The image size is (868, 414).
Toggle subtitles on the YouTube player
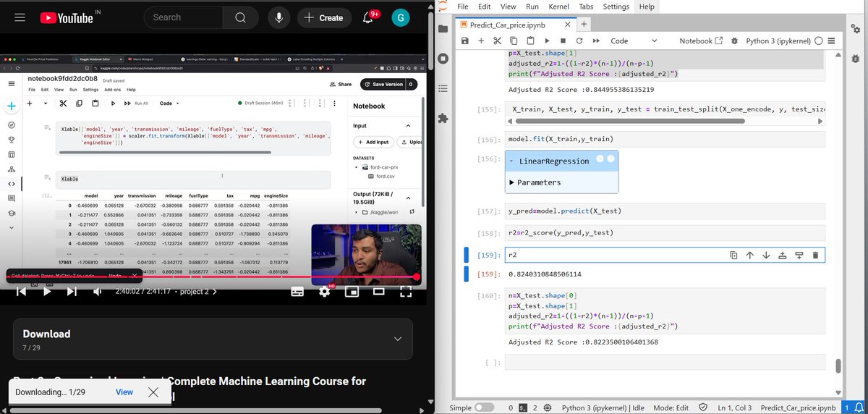[297, 292]
